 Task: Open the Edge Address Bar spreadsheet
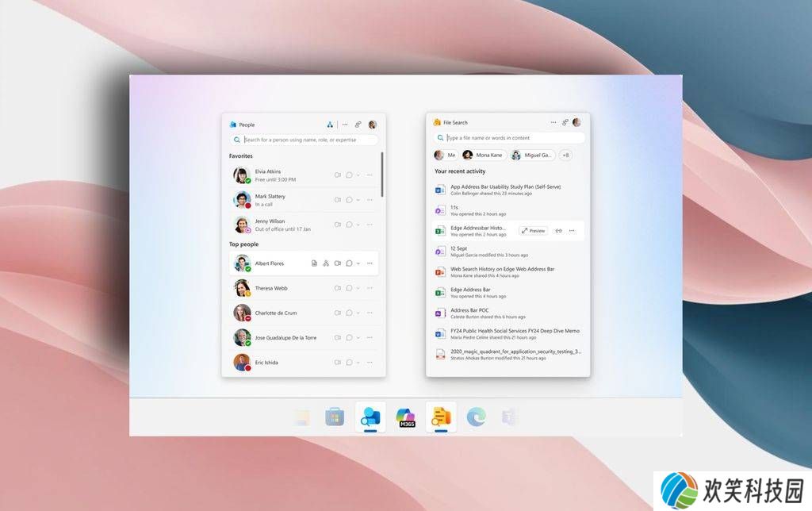508,293
